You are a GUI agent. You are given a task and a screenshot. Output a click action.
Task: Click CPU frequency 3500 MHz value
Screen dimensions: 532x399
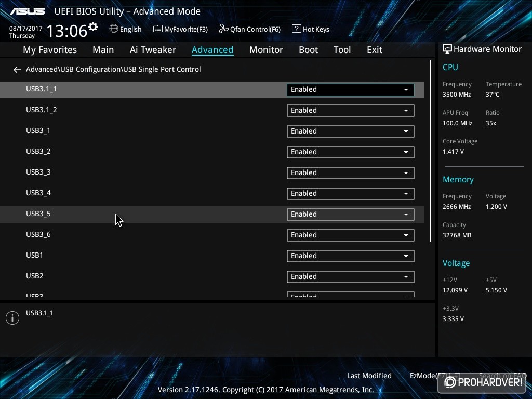pyautogui.click(x=457, y=95)
